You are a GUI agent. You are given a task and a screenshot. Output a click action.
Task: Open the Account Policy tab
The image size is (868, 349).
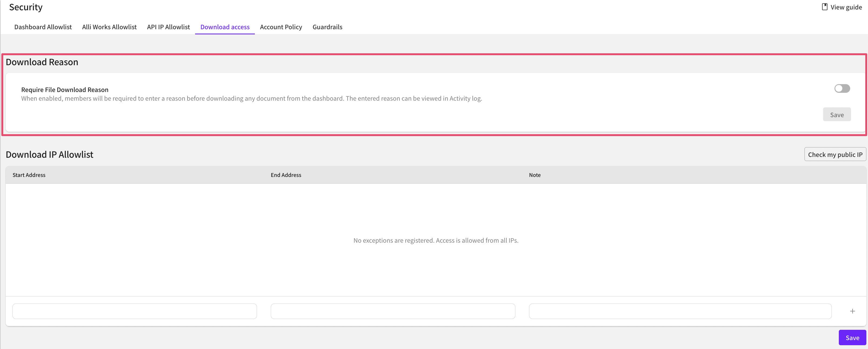pyautogui.click(x=281, y=27)
